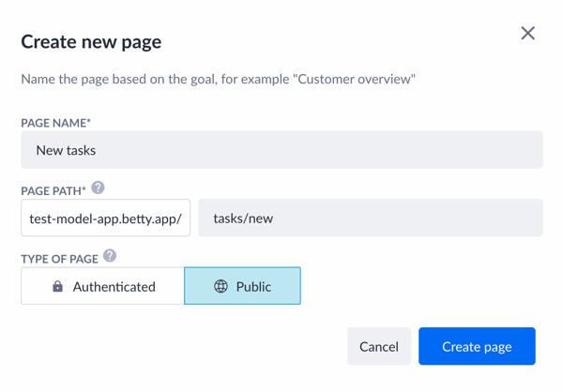Open help icon beside PAGE PATH
The image size is (563, 392).
coord(98,188)
